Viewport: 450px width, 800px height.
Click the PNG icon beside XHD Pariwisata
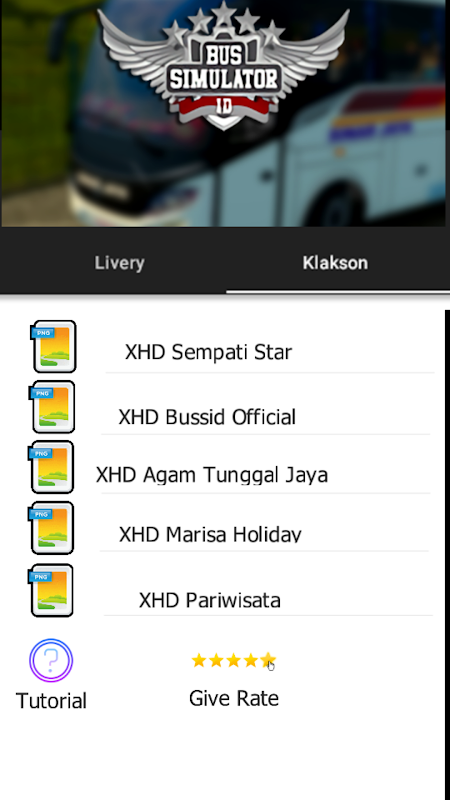51,590
